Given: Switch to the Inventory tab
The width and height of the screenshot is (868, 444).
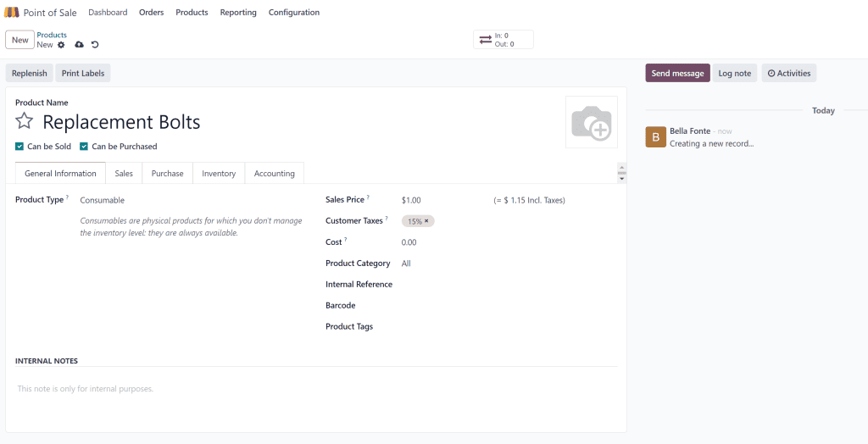Looking at the screenshot, I should point(219,174).
